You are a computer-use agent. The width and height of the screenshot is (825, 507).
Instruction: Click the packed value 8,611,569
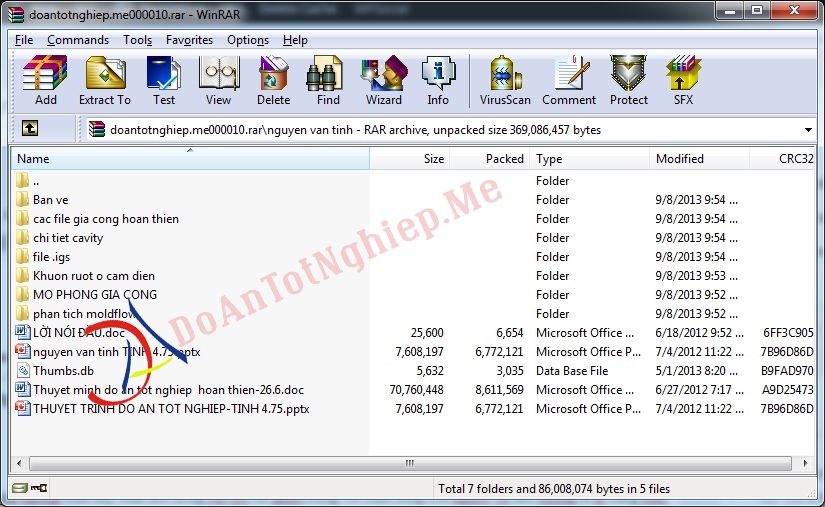click(499, 389)
